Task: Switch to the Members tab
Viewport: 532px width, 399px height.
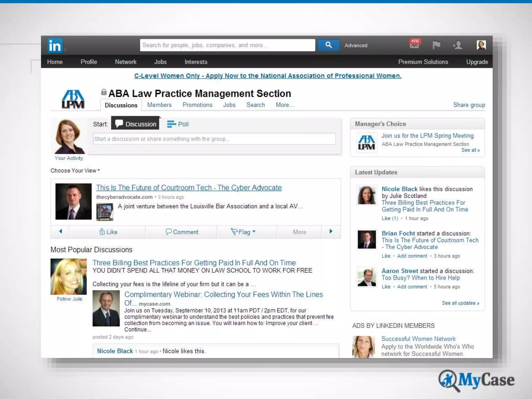Action: pyautogui.click(x=159, y=105)
